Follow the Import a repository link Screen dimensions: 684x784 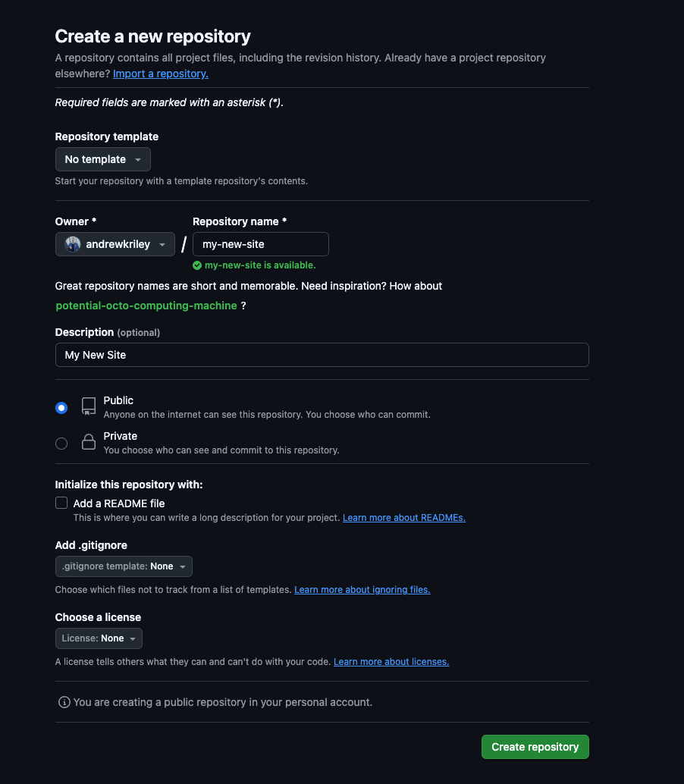click(x=161, y=74)
